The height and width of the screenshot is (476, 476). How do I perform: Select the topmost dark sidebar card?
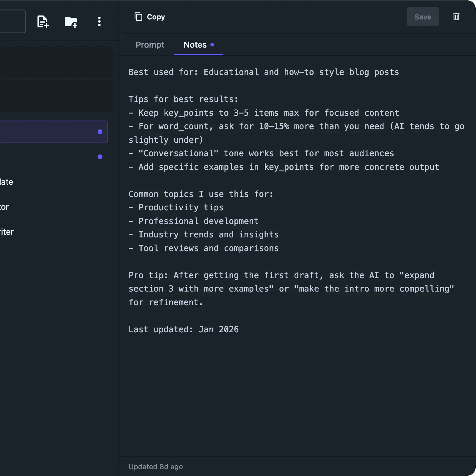(x=56, y=62)
